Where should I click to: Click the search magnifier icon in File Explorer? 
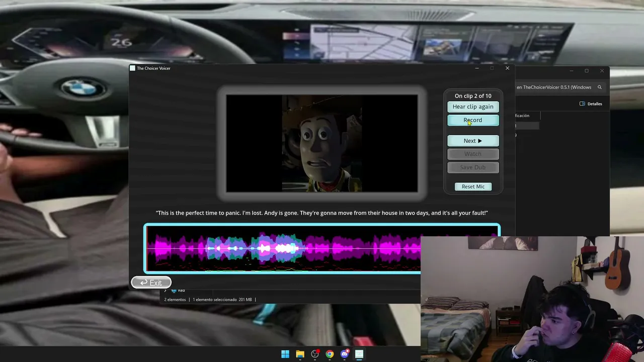(599, 87)
